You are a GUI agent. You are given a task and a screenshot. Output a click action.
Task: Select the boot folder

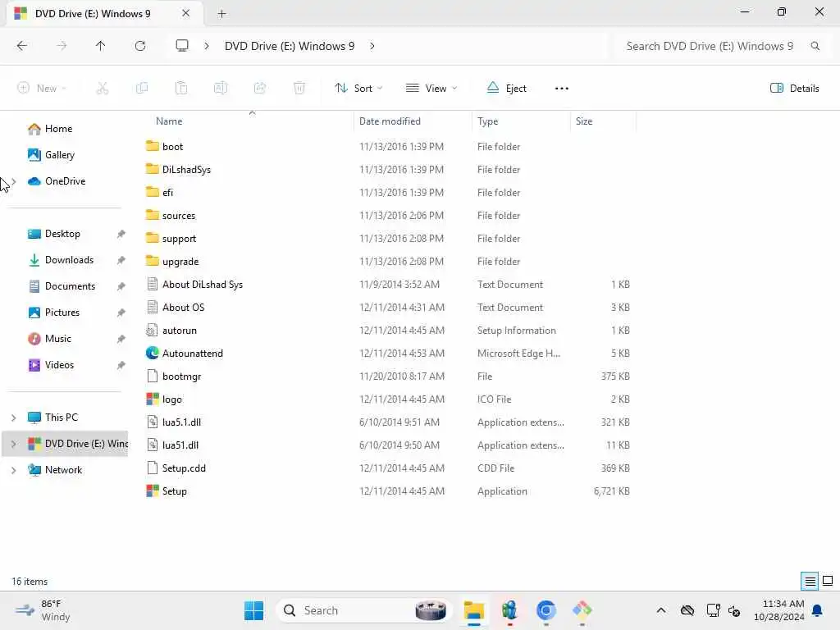[164, 146]
